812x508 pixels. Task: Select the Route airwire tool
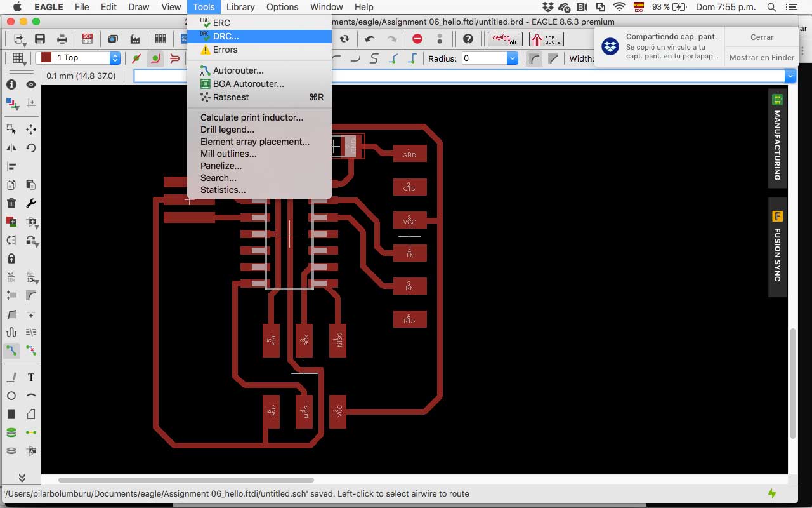[x=11, y=350]
